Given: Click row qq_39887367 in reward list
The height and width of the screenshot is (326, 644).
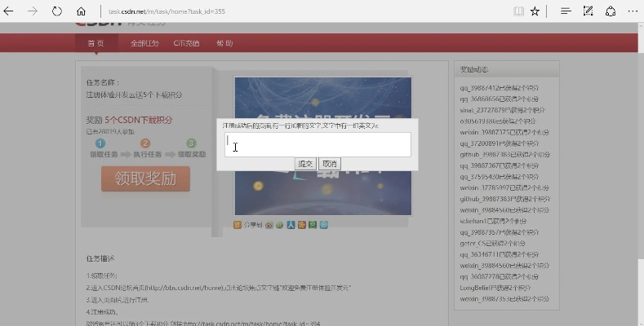Looking at the screenshot, I should [x=499, y=165].
